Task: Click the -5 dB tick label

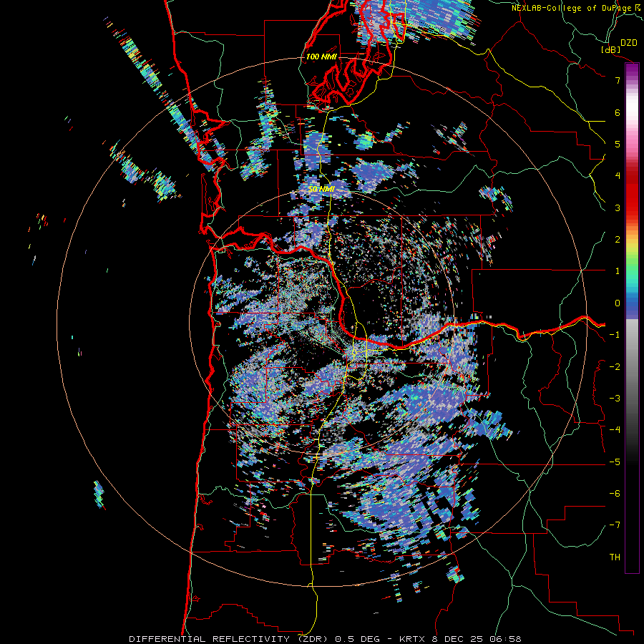Action: 615,462
